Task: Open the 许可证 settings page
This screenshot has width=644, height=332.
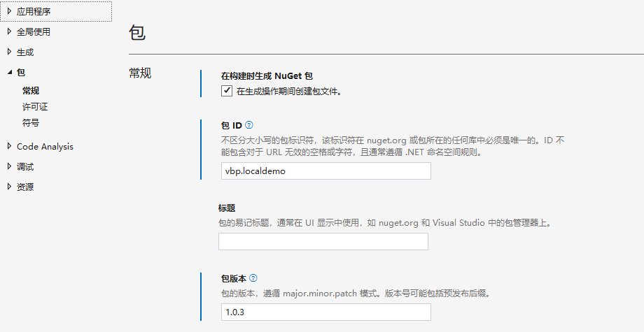Action: tap(35, 107)
